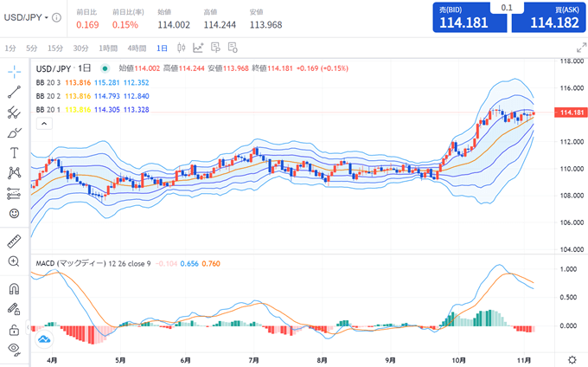Click the BB 20 3 indicator legend
Viewport: 588px width, 367px height.
point(48,82)
